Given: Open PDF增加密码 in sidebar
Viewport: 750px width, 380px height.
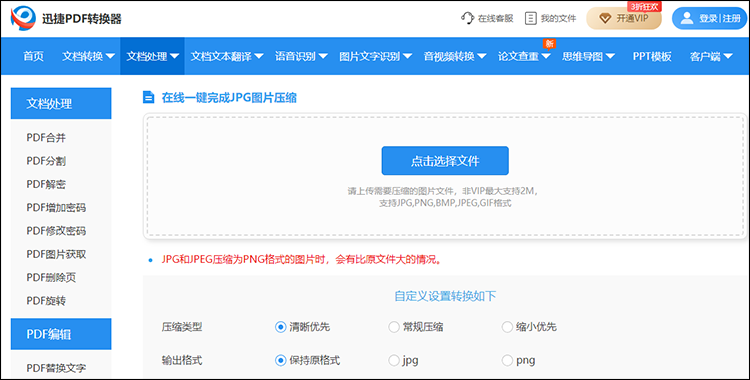Looking at the screenshot, I should (56, 208).
